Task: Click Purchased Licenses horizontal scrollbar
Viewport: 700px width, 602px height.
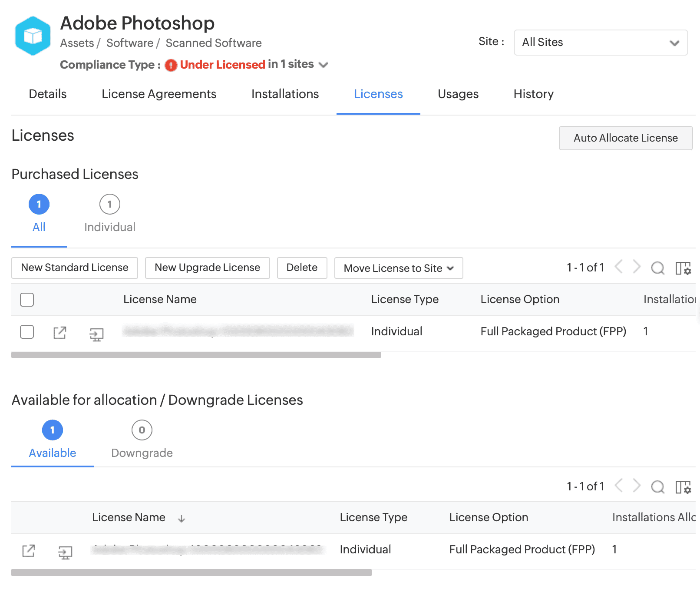Action: pos(196,355)
